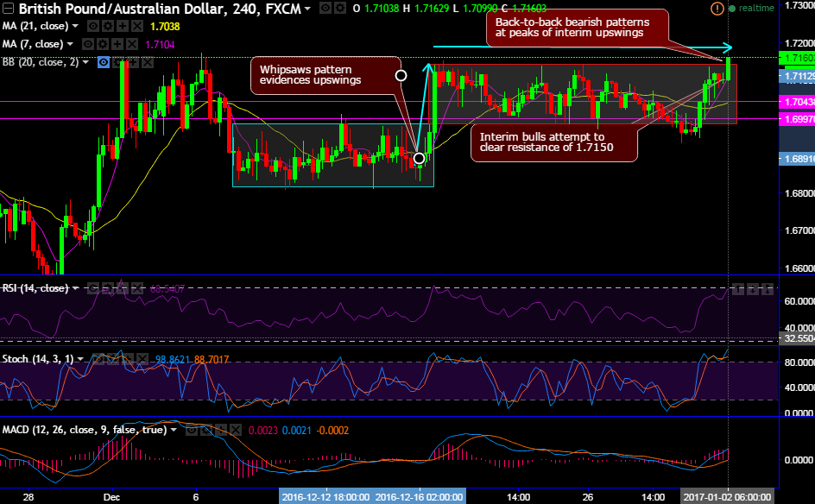Collapse the chart legend minus box
The width and height of the screenshot is (815, 504).
pos(8,9)
